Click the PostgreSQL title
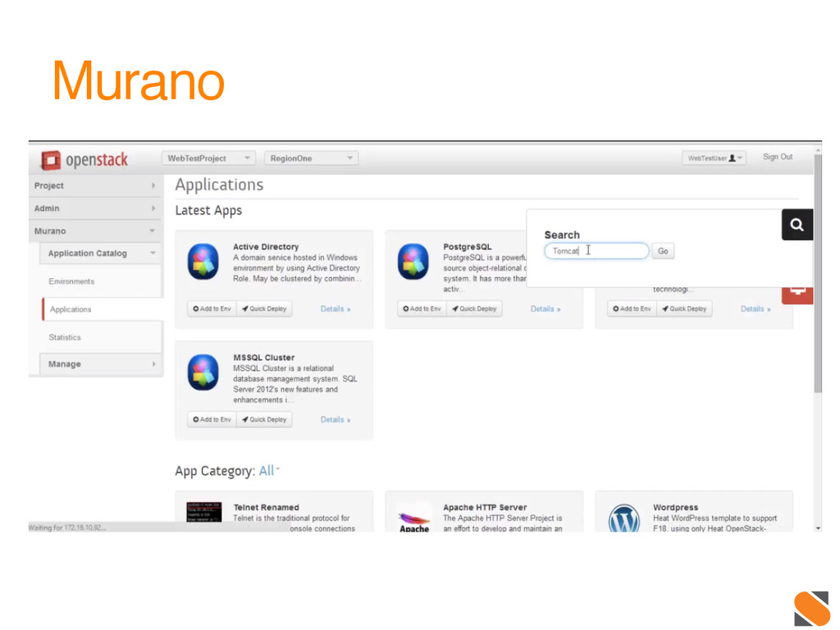The height and width of the screenshot is (630, 840). [467, 247]
